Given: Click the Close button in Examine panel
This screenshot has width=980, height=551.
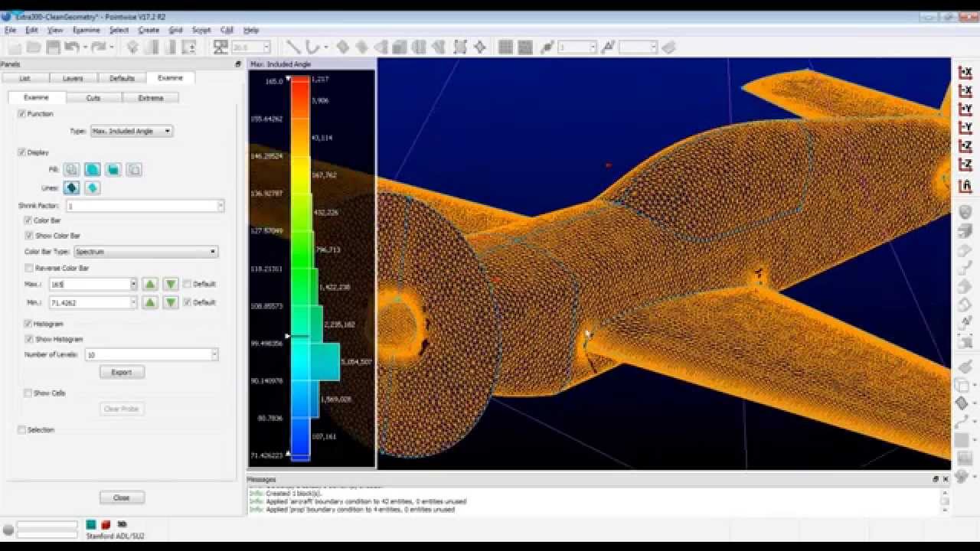Looking at the screenshot, I should (122, 497).
